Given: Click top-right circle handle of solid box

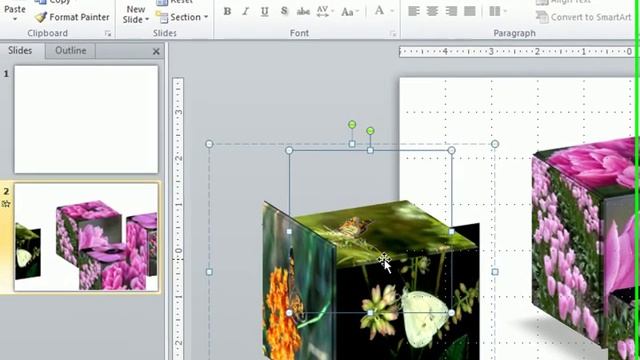Looking at the screenshot, I should click(451, 151).
